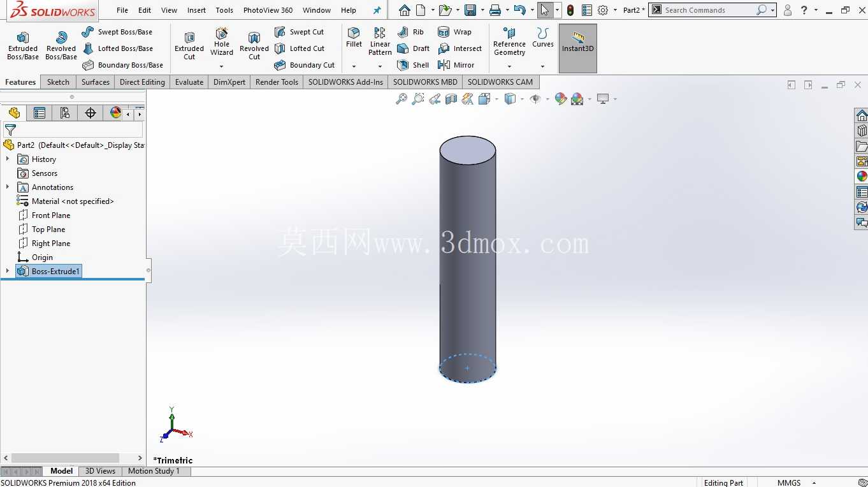
Task: Expand the Annotations tree node
Action: click(8, 187)
